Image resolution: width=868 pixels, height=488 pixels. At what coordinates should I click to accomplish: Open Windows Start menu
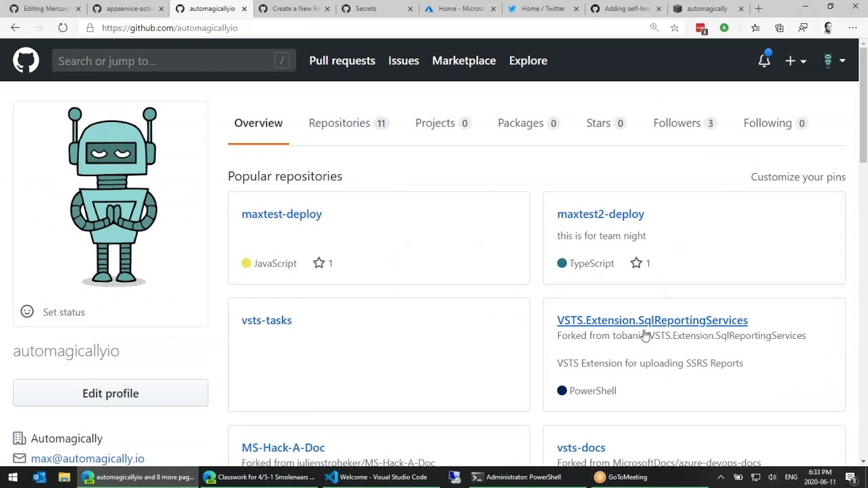click(x=13, y=477)
